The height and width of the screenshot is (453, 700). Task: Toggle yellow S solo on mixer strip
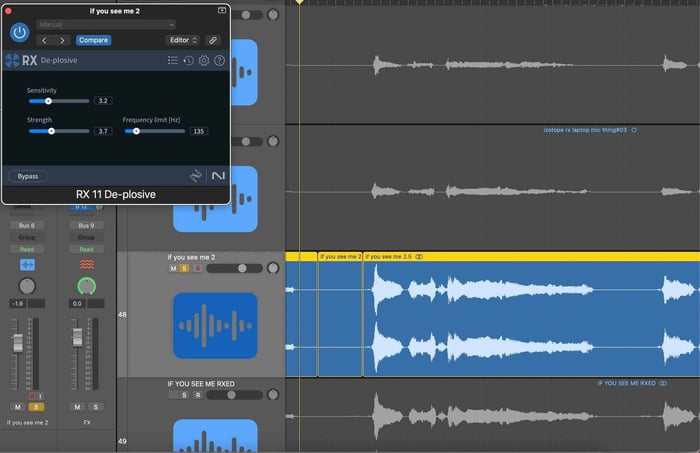coord(36,407)
